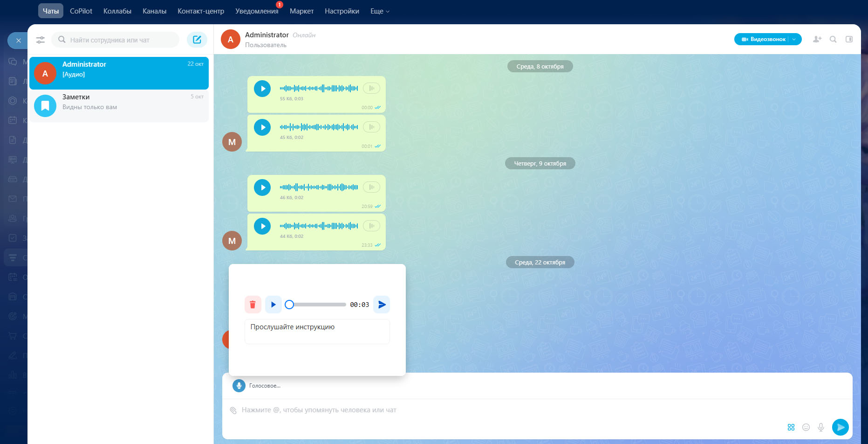
Task: Click the Заметки bookmark avatar
Action: pyautogui.click(x=45, y=106)
